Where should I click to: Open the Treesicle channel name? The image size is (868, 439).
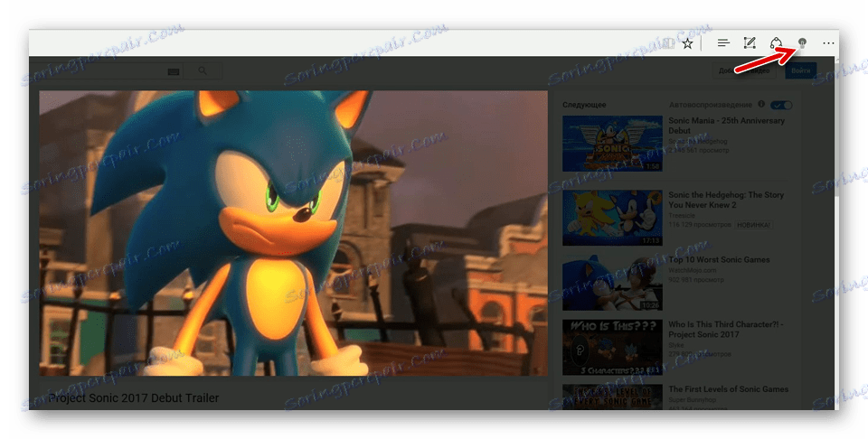coord(684,215)
